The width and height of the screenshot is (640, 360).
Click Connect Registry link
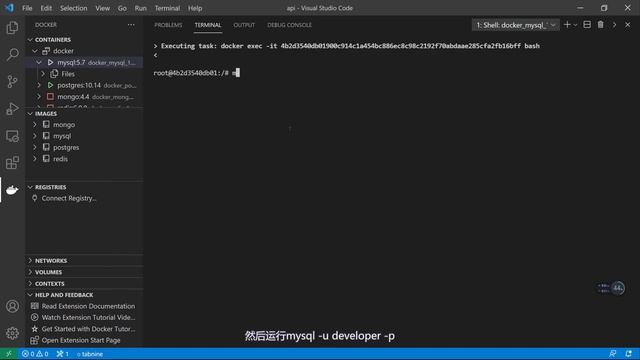coord(69,198)
